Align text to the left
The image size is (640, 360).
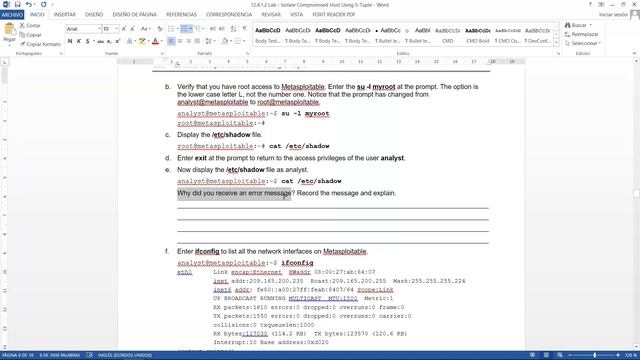tap(171, 41)
